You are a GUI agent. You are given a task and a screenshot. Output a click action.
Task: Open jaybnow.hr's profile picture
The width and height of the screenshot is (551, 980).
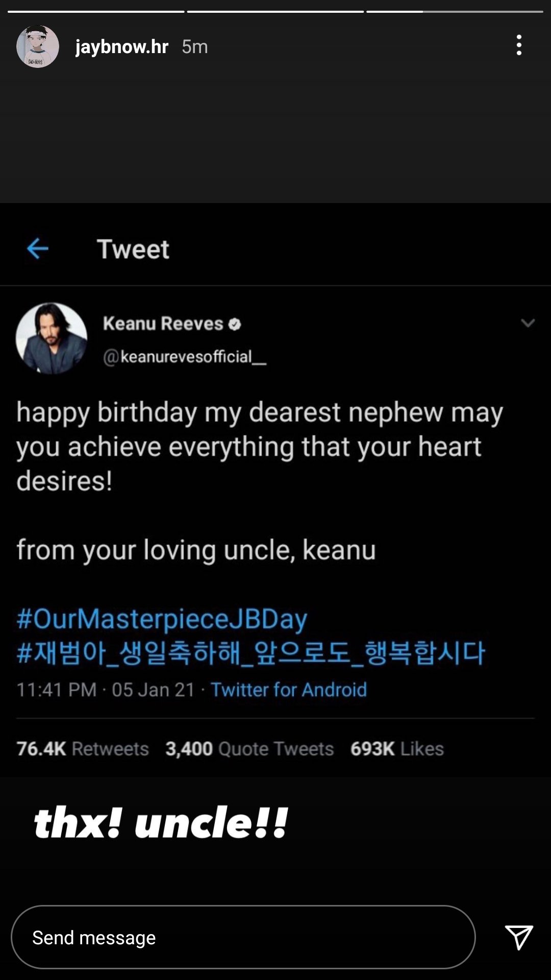[38, 46]
